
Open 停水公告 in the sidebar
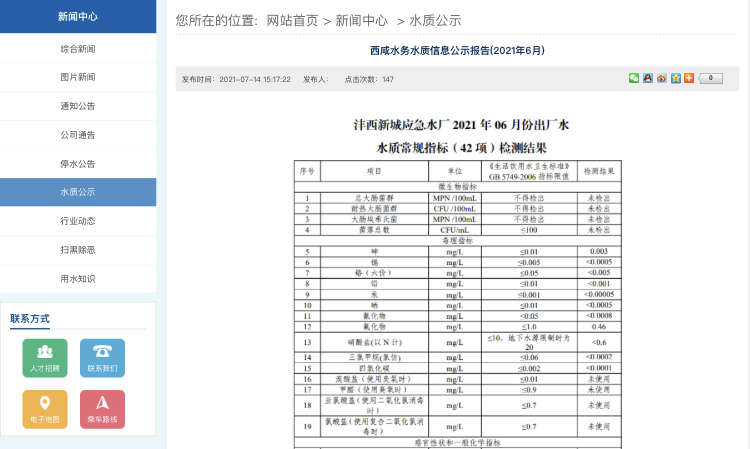pos(78,164)
